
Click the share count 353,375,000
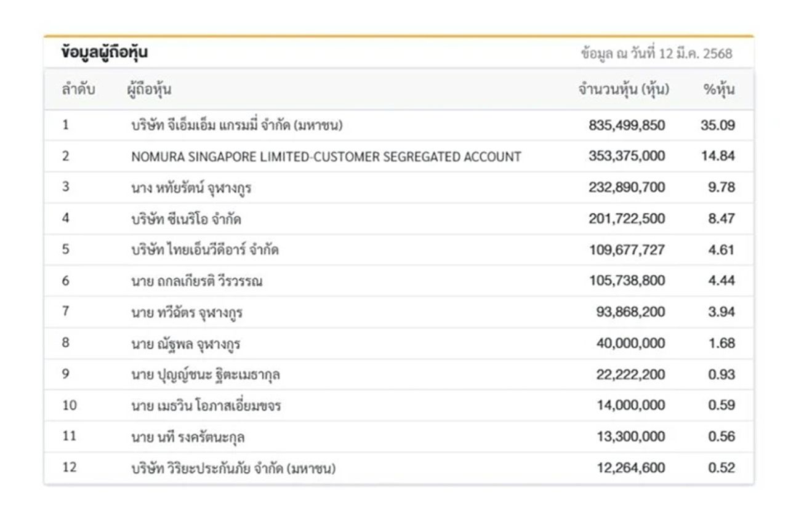pyautogui.click(x=627, y=156)
